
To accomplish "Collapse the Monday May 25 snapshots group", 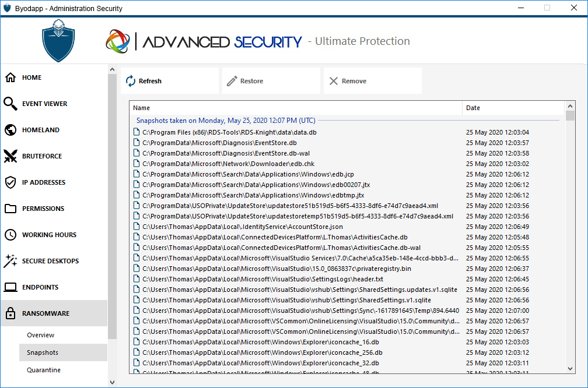I will pyautogui.click(x=226, y=121).
